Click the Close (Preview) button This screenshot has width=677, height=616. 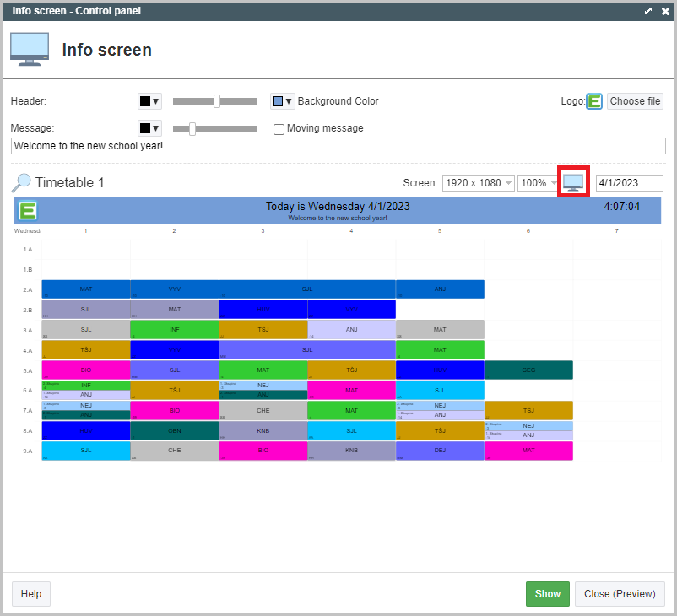tap(620, 594)
